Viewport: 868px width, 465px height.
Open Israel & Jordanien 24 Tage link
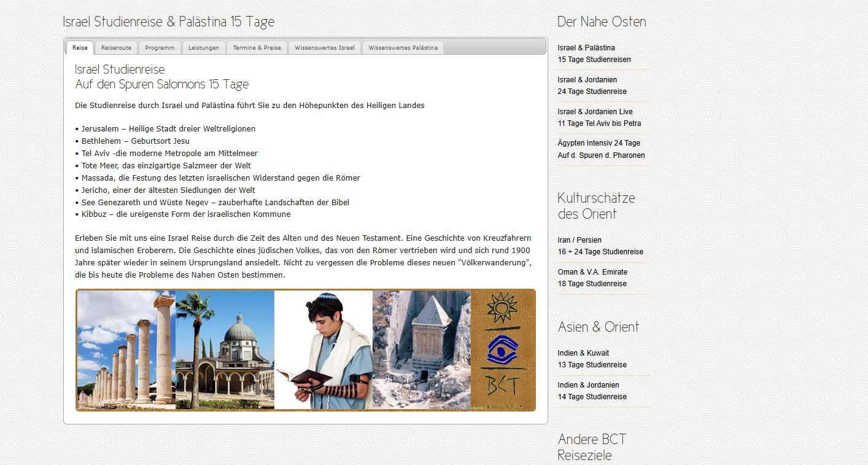pyautogui.click(x=592, y=85)
